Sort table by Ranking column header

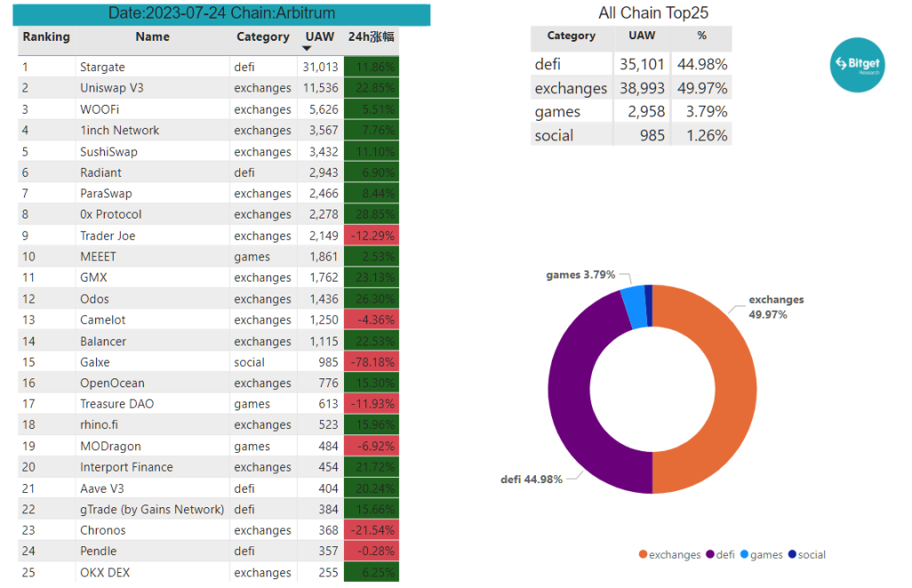click(x=46, y=36)
